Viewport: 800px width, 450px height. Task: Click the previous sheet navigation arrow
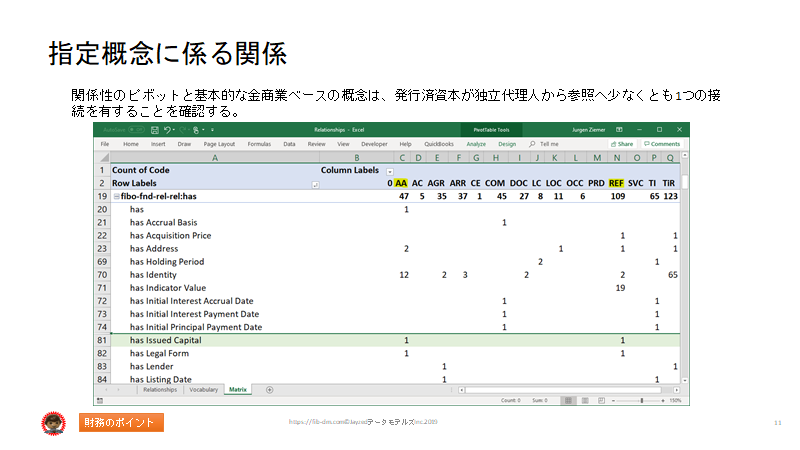(x=106, y=390)
